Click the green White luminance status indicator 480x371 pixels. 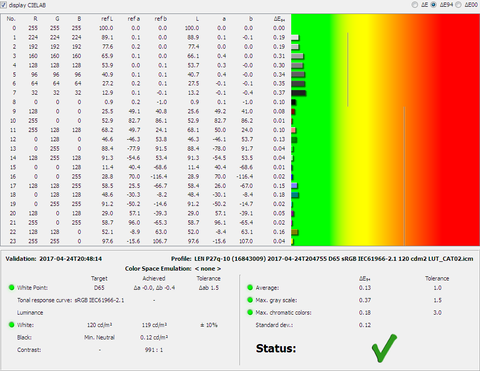coord(12,325)
